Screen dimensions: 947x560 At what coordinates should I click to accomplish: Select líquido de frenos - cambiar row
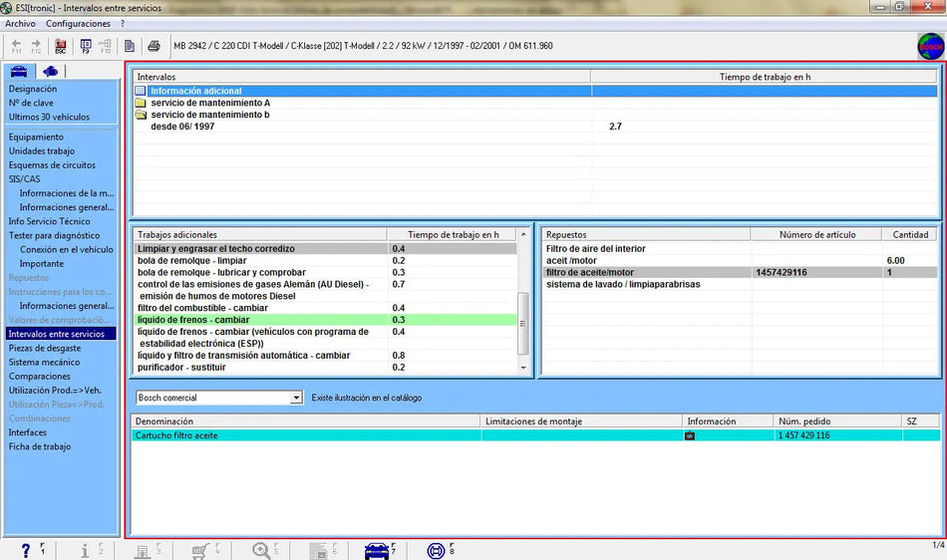coord(193,320)
